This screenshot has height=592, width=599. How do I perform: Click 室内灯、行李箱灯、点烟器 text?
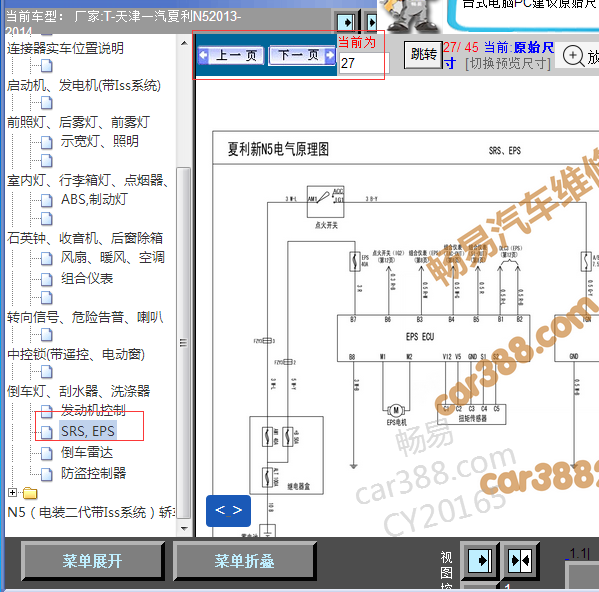click(x=87, y=180)
